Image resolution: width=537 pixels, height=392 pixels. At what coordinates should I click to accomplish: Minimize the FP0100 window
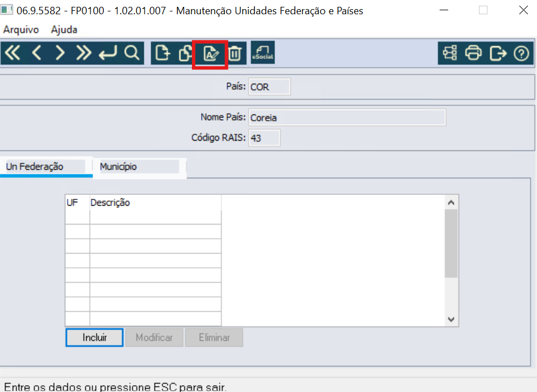444,10
